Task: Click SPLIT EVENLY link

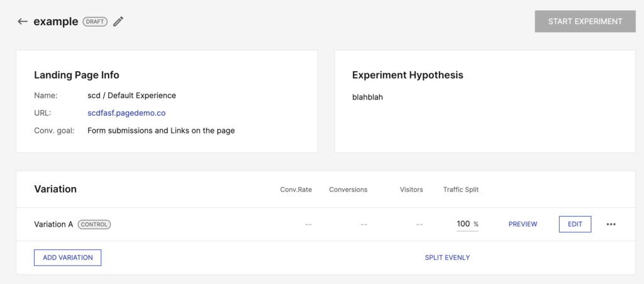Action: [447, 258]
